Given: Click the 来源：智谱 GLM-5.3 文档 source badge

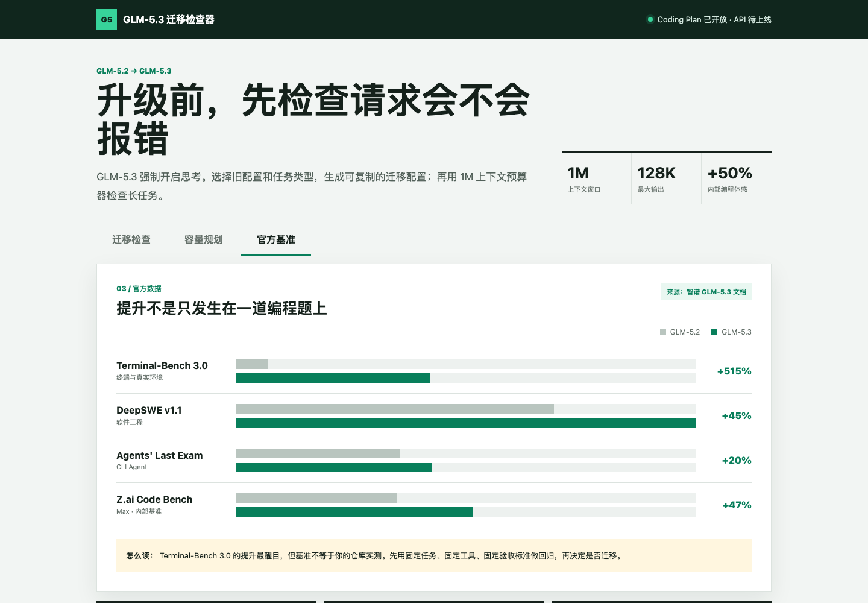Looking at the screenshot, I should click(706, 292).
